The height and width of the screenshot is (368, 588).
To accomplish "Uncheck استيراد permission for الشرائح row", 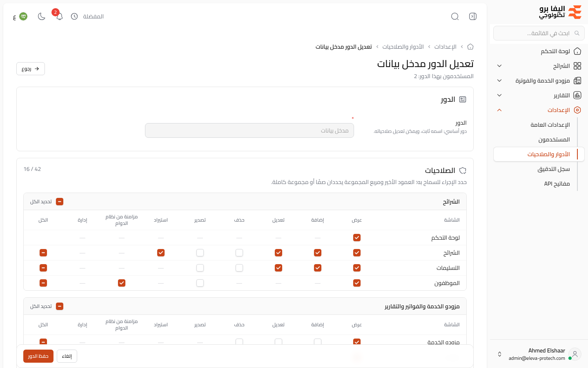I will pyautogui.click(x=161, y=253).
